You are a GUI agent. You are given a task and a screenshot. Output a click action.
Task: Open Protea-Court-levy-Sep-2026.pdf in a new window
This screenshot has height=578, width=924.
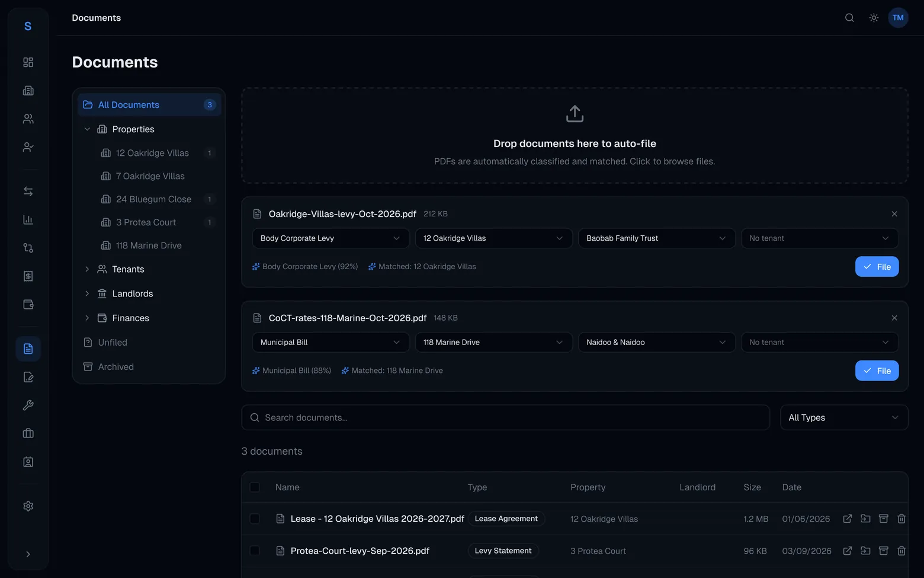848,551
